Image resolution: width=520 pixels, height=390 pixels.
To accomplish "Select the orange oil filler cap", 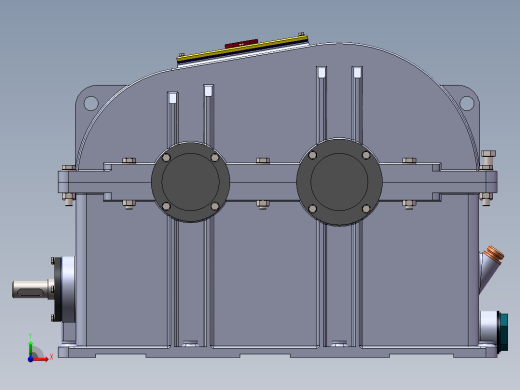I will pyautogui.click(x=495, y=255).
